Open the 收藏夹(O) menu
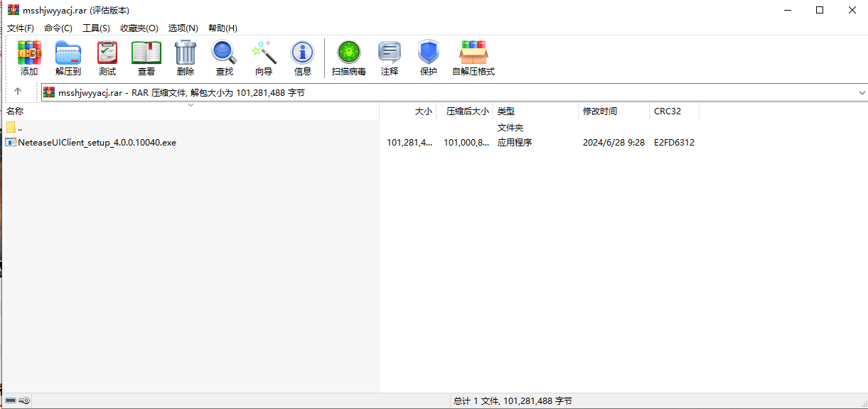 [139, 28]
